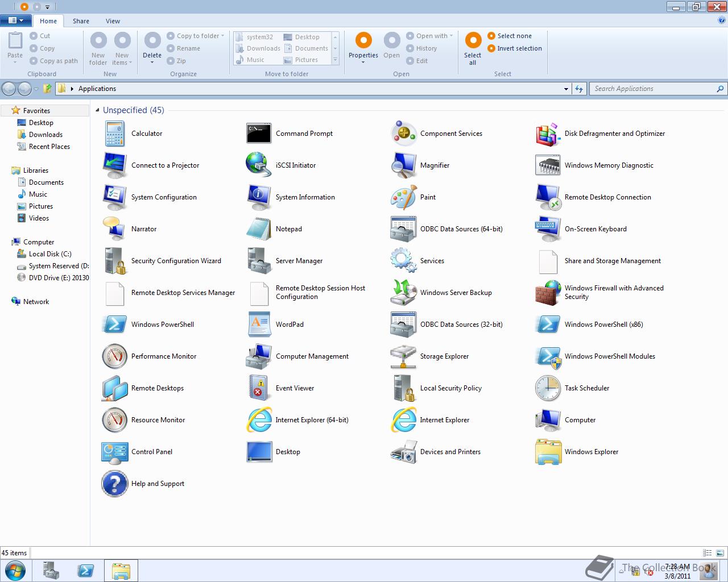Click Select none in ribbon
This screenshot has width=728, height=582.
(x=509, y=36)
